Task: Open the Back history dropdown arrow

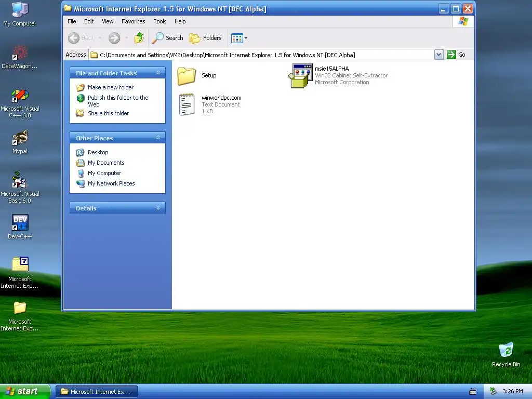Action: click(x=100, y=38)
